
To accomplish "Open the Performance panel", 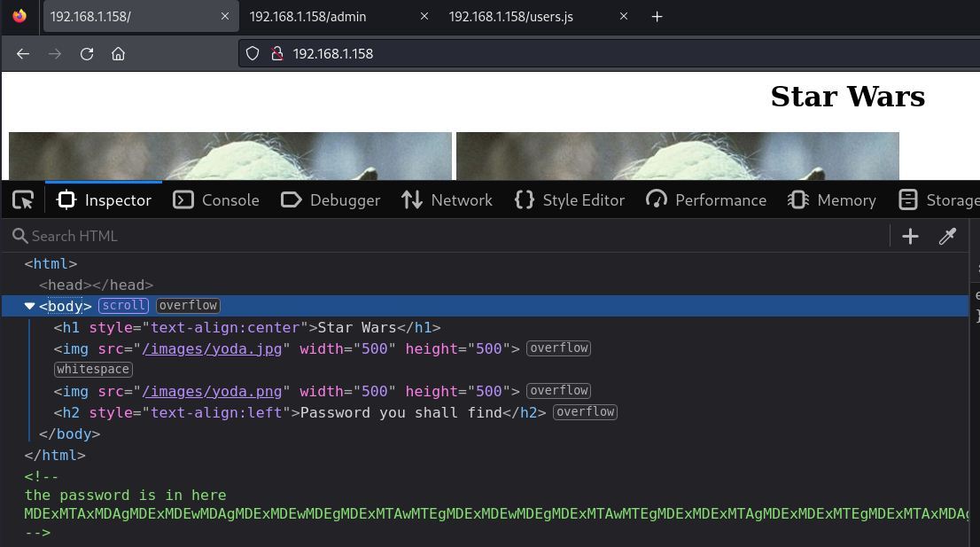I will click(x=705, y=200).
